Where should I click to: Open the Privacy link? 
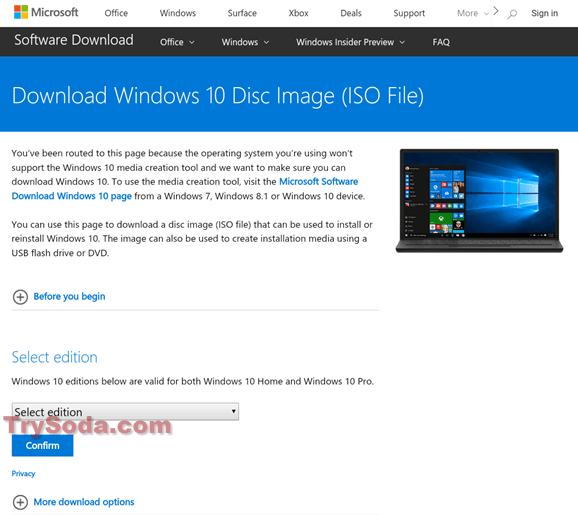tap(23, 474)
